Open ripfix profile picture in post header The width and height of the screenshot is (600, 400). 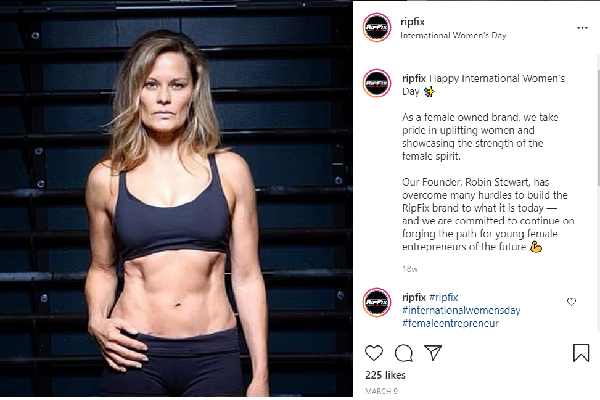point(377,27)
